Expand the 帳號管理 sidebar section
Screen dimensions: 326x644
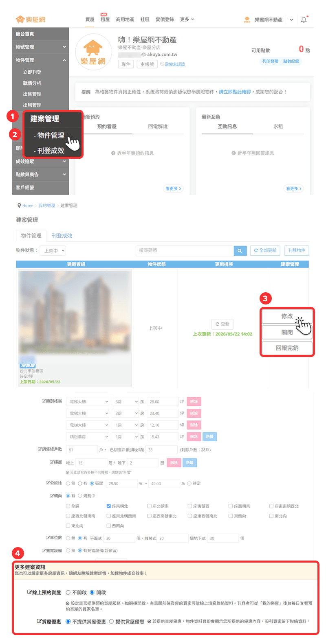click(x=41, y=47)
